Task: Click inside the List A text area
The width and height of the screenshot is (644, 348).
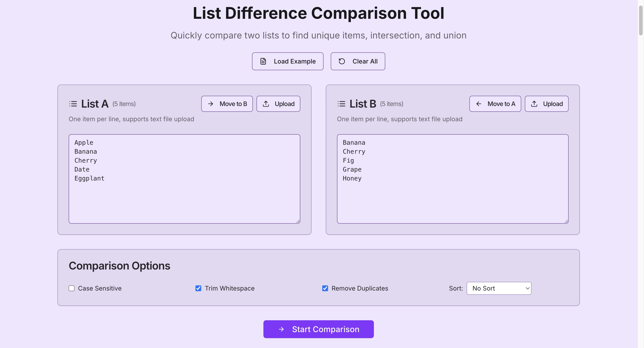Action: [x=184, y=197]
